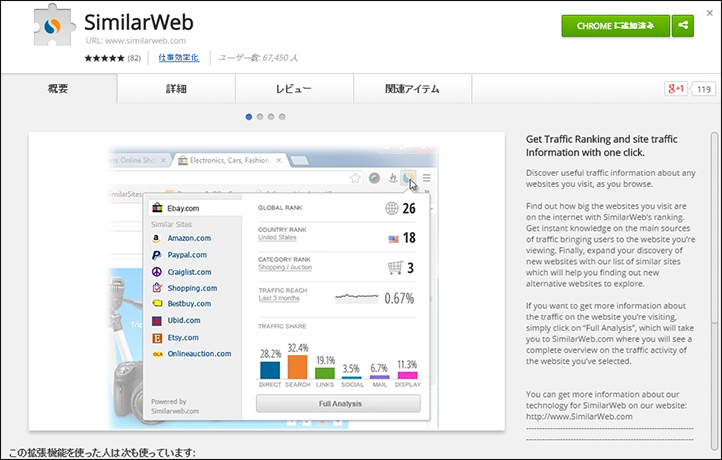Viewport: 722px width, 460px height.
Task: Click the Bestbuy.com similar site link
Action: click(189, 303)
